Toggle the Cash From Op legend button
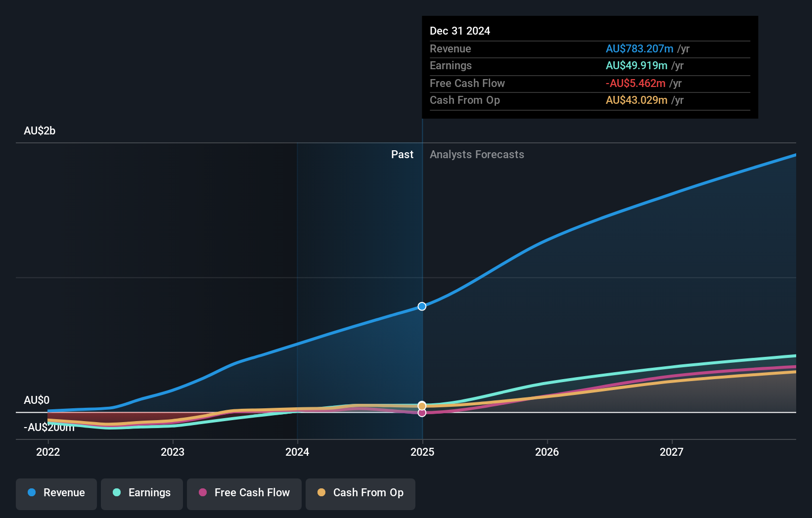The height and width of the screenshot is (518, 812). tap(361, 494)
